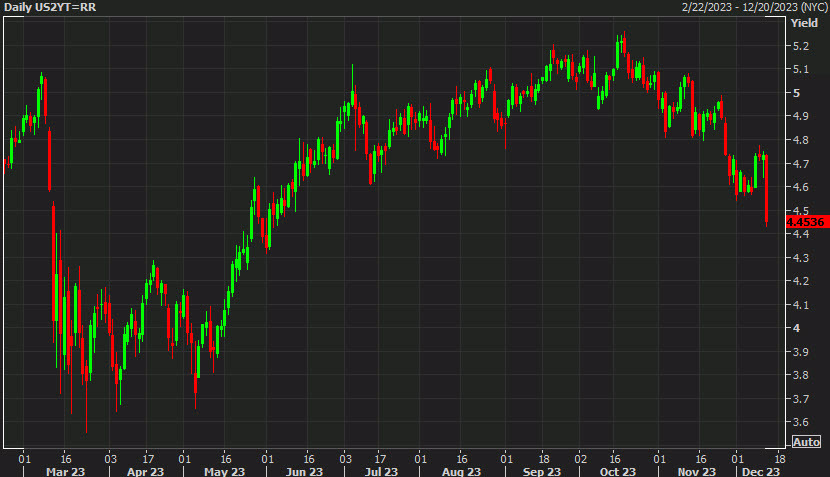Click the 5 yield axis tick
Screen dimensions: 830x477
click(796, 93)
